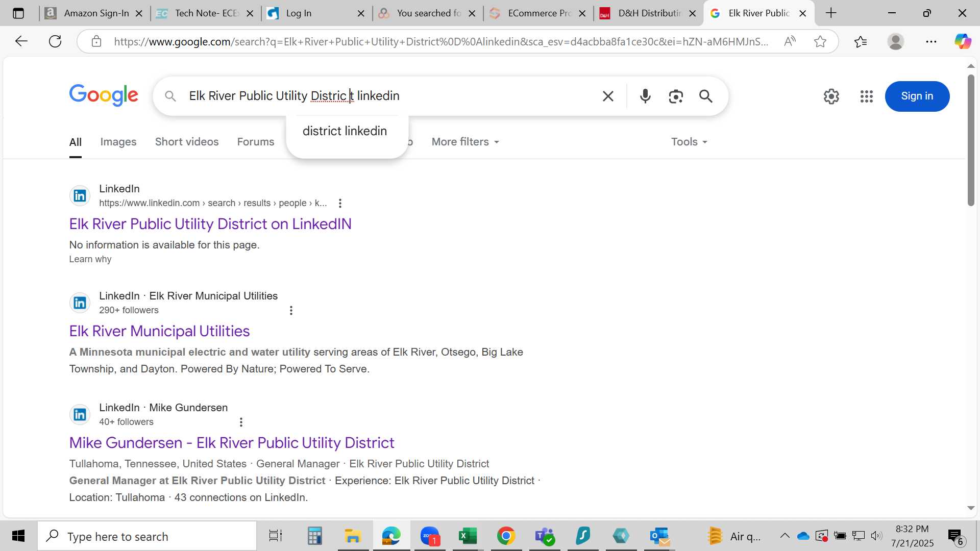Start voice search with microphone icon
Screen dimensions: 980x551
[645, 96]
